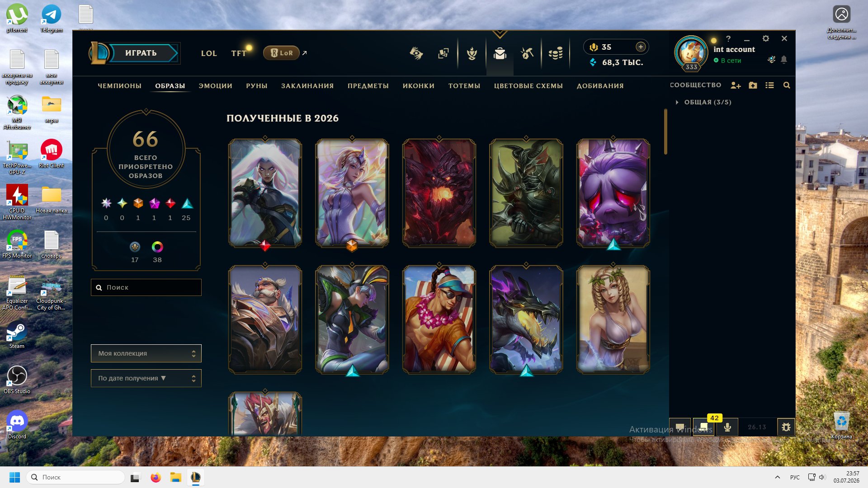Click the blue rarity gem showing 25
868x488 pixels.
click(x=187, y=204)
